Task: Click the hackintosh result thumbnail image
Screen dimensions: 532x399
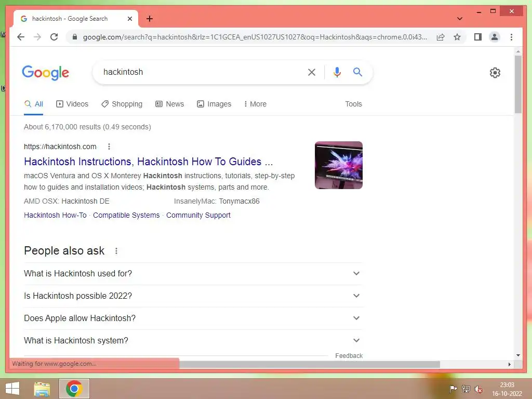Action: 339,165
